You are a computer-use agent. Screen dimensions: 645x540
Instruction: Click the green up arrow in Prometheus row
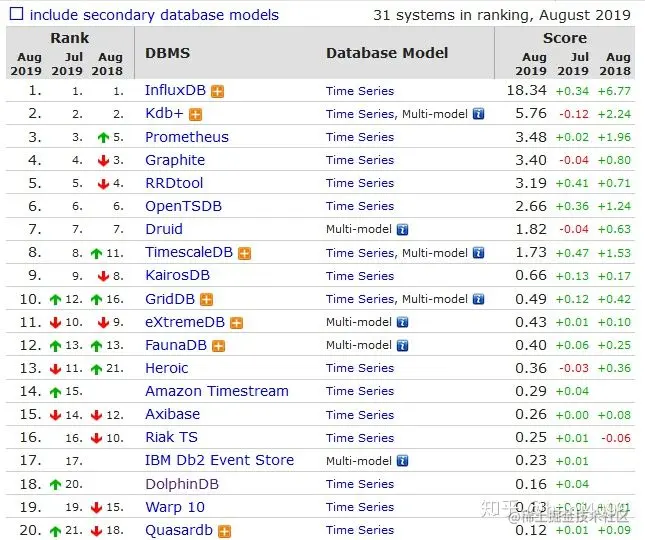[103, 137]
